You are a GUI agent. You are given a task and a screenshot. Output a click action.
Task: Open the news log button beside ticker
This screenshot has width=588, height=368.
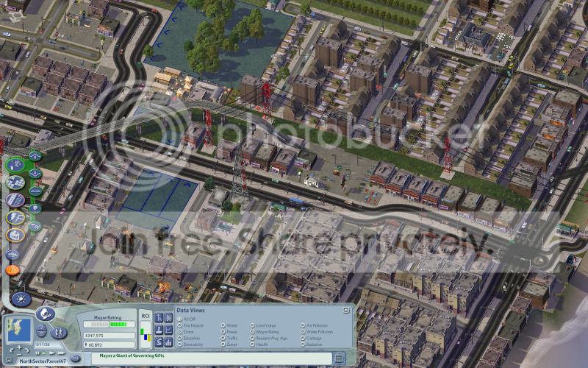click(339, 358)
